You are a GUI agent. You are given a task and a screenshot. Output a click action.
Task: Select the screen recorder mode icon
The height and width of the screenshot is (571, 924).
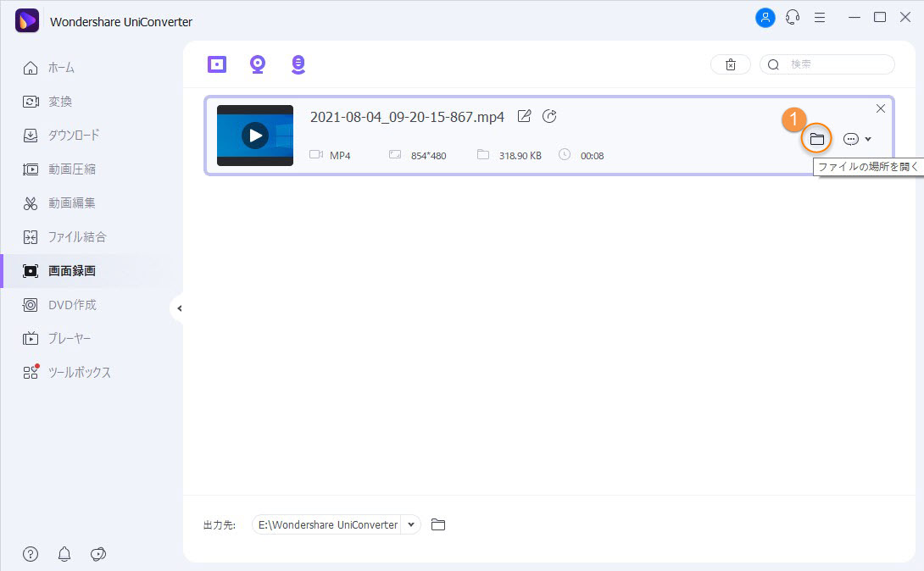216,64
